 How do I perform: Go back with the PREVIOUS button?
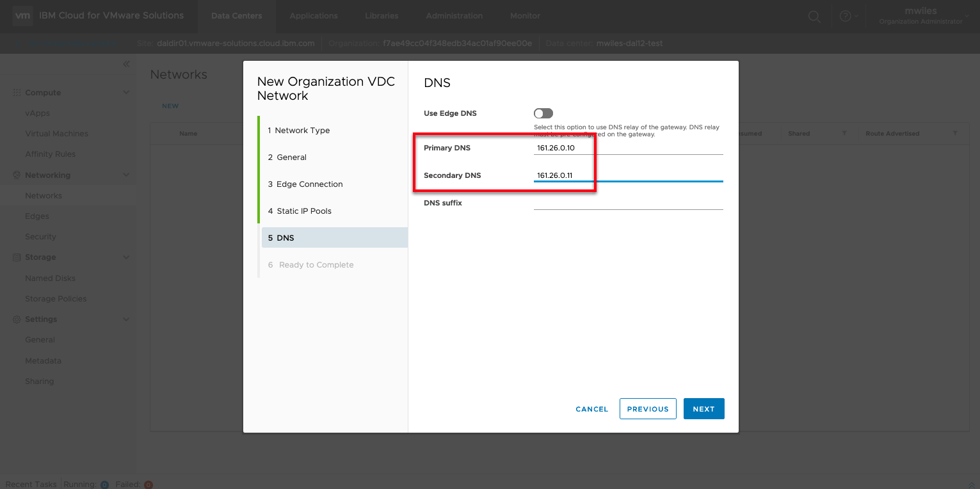pyautogui.click(x=647, y=409)
